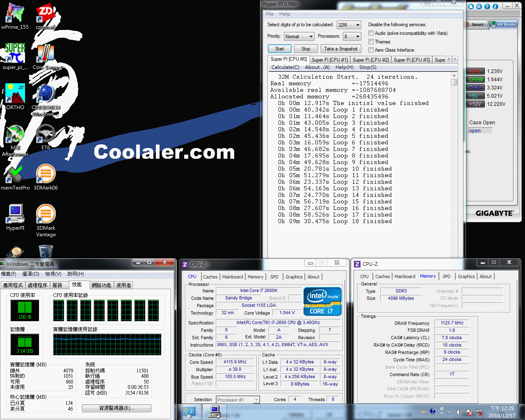This screenshot has height=420, width=525.
Task: Launch Core Temp desktop shortcut
Action: point(46,57)
